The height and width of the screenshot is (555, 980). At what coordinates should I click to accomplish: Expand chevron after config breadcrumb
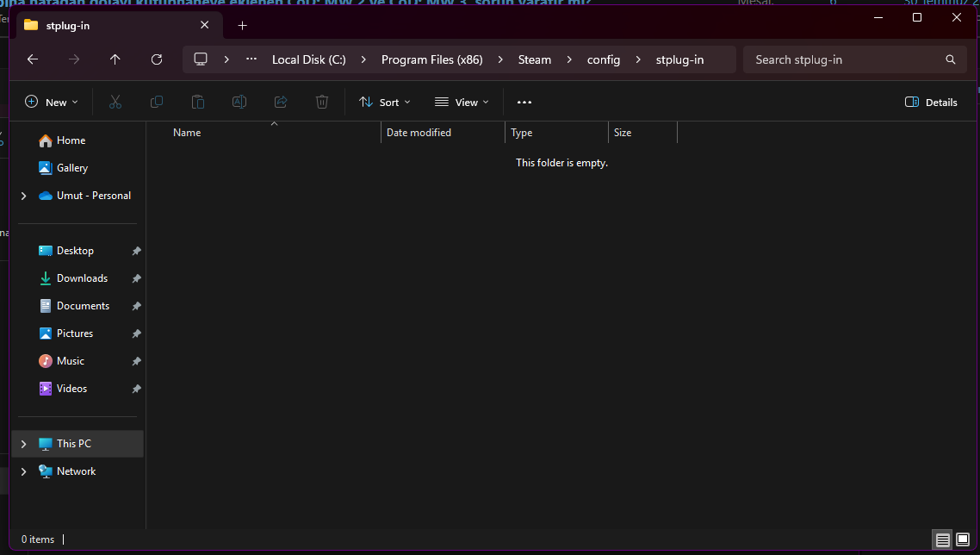(638, 59)
